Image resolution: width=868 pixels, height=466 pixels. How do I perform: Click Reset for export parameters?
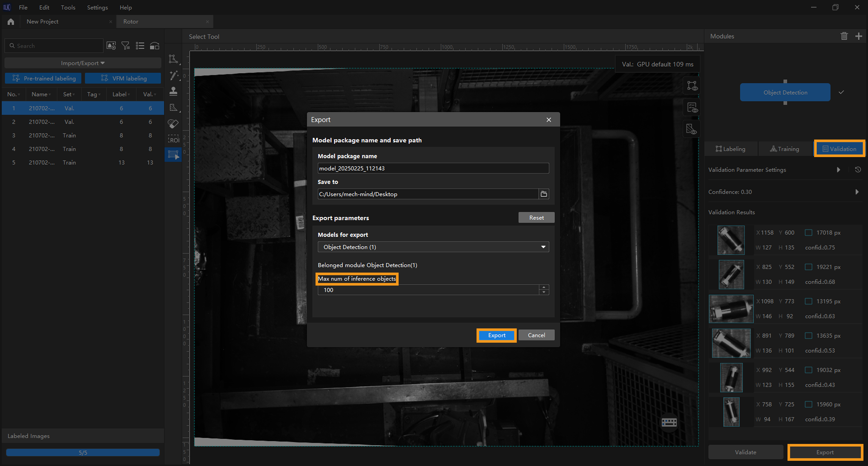536,218
